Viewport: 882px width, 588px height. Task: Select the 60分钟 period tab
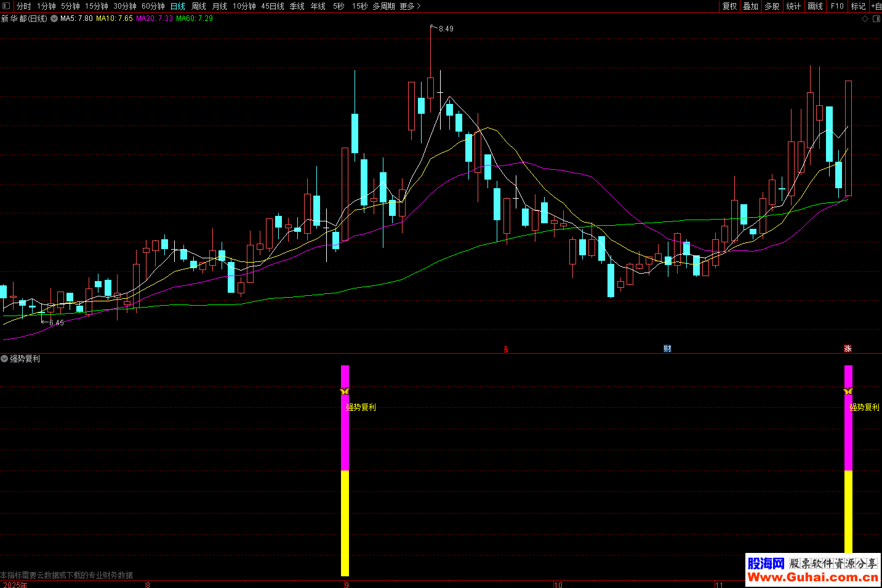[153, 6]
